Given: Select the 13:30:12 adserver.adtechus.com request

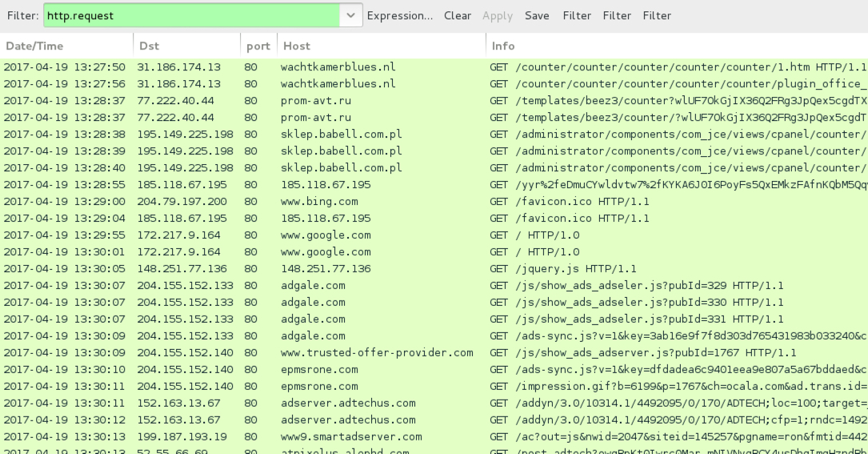Looking at the screenshot, I should pos(434,420).
